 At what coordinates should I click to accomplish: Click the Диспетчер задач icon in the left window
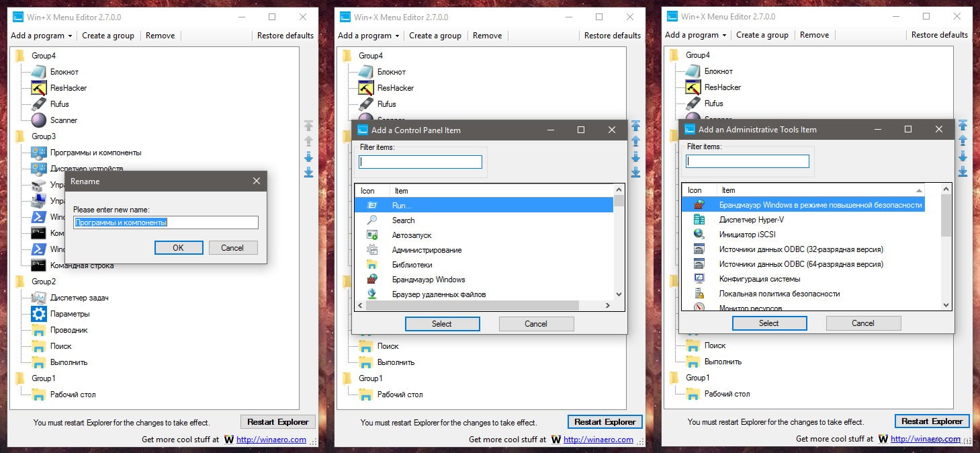pos(38,298)
